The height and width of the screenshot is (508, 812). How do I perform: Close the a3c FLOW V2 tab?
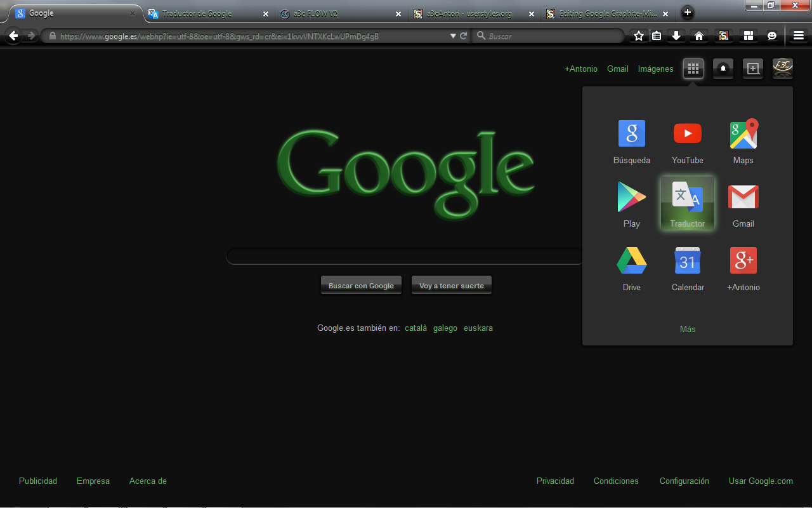(x=398, y=14)
